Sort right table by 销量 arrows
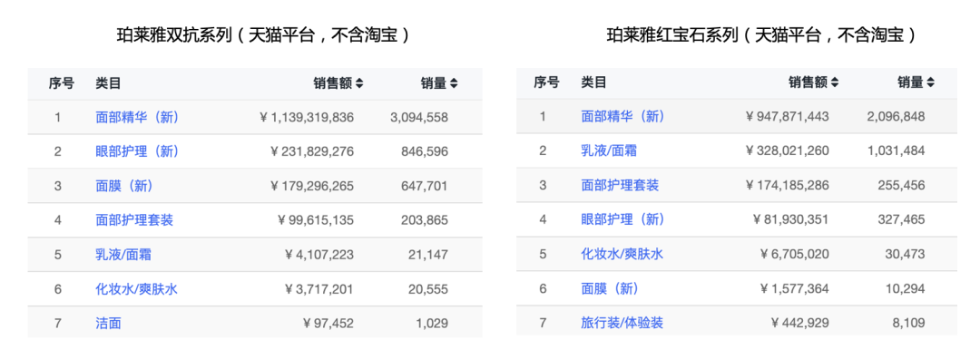 [x=930, y=82]
